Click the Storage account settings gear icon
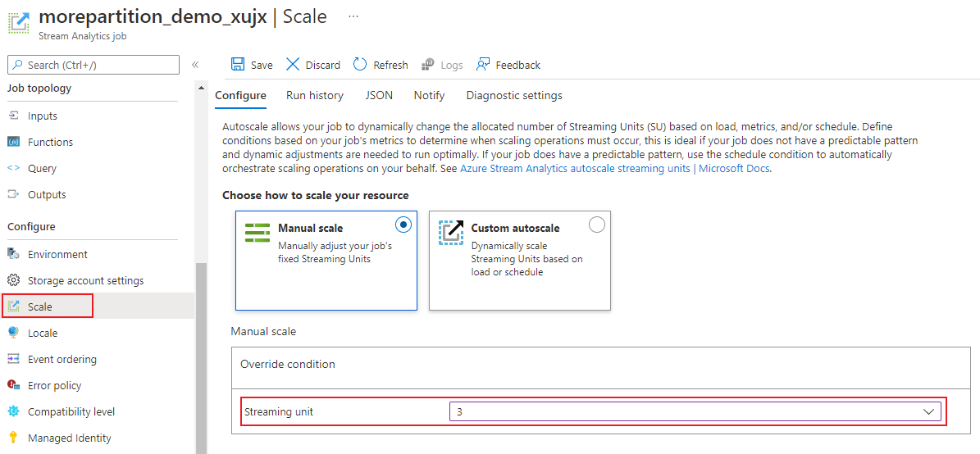The height and width of the screenshot is (454, 980). click(x=13, y=280)
